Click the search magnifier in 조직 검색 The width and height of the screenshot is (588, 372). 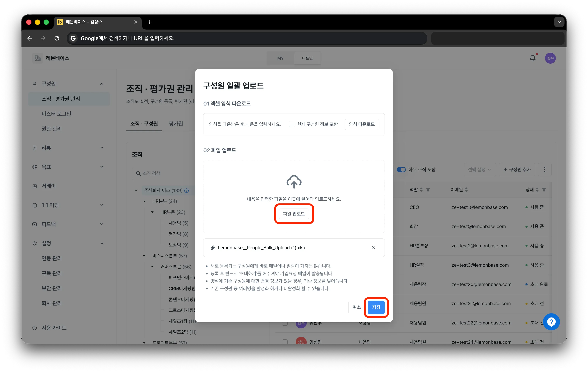pos(138,173)
